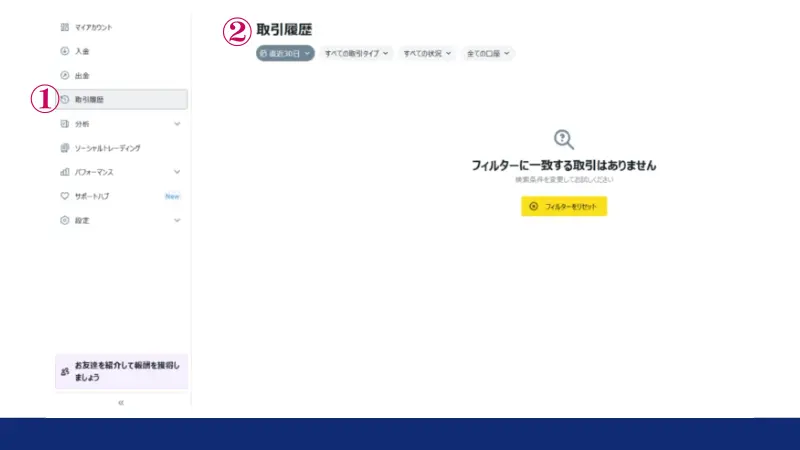Viewport: 800px width, 450px height.
Task: Expand the パフォーマンス submenu chevron
Action: pos(177,172)
